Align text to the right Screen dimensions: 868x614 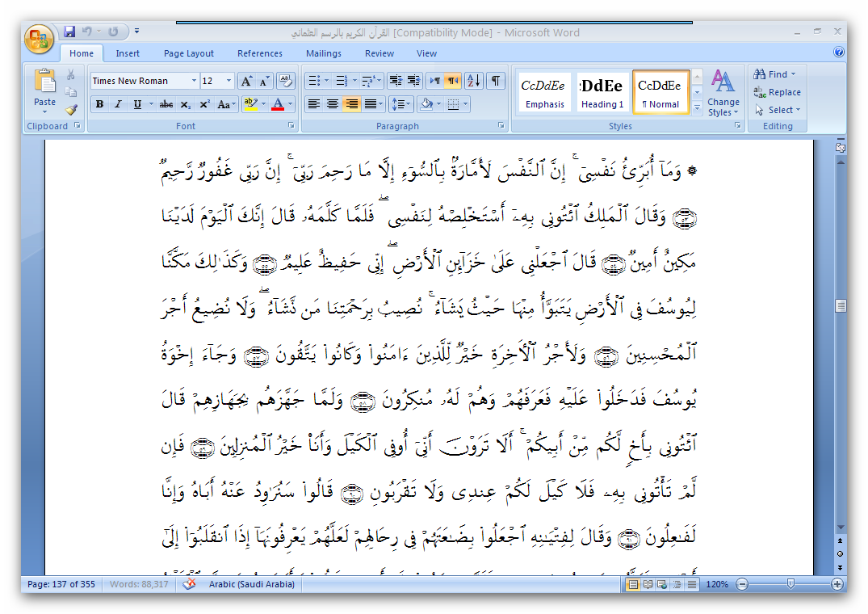(351, 104)
